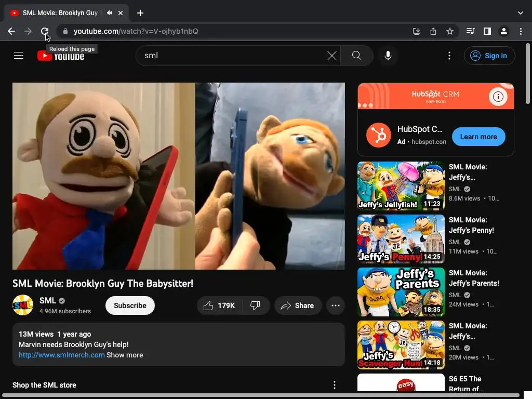The width and height of the screenshot is (532, 399).
Task: Search by voice with the microphone icon
Action: (x=388, y=56)
